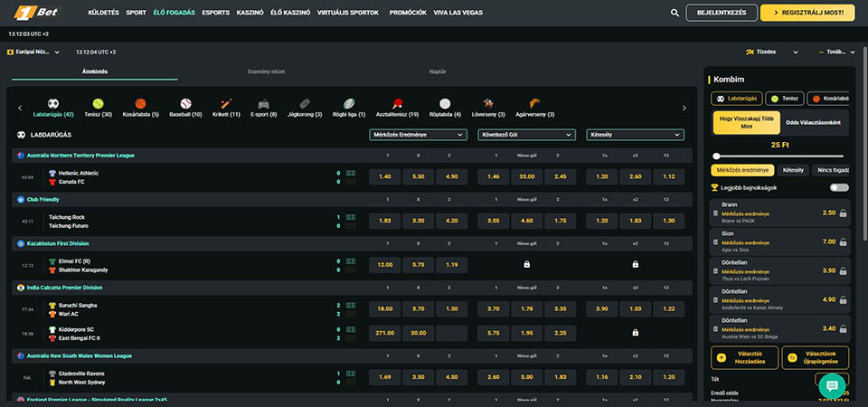This screenshot has width=868, height=407.
Task: Open the search magnifier icon
Action: [675, 13]
